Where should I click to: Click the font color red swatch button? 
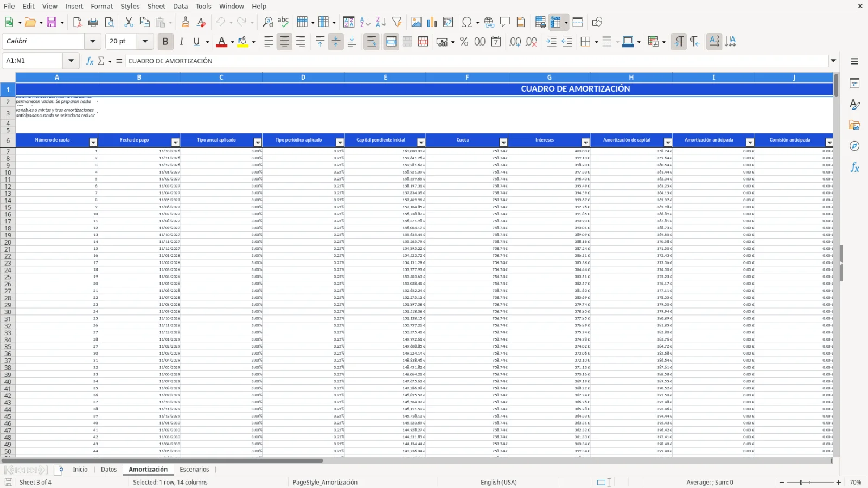(221, 42)
